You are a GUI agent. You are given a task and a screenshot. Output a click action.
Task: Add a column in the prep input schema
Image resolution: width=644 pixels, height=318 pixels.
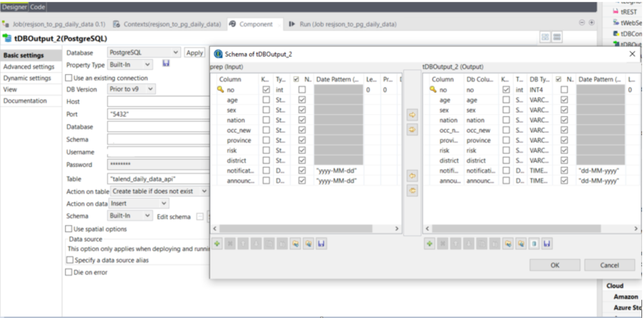[x=217, y=244]
